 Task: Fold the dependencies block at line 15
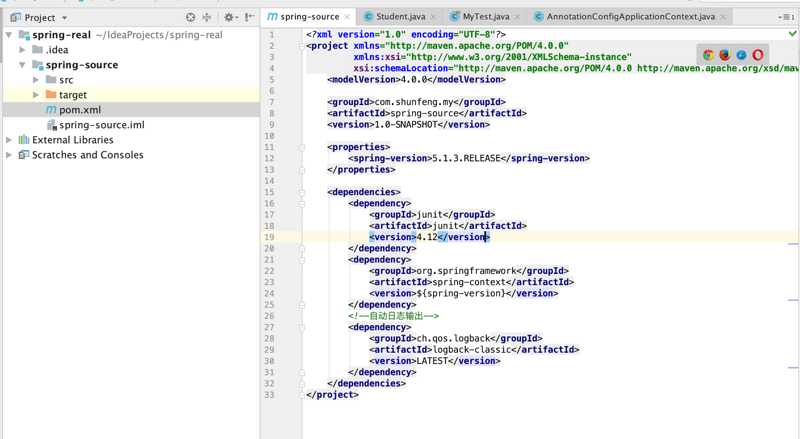(302, 192)
